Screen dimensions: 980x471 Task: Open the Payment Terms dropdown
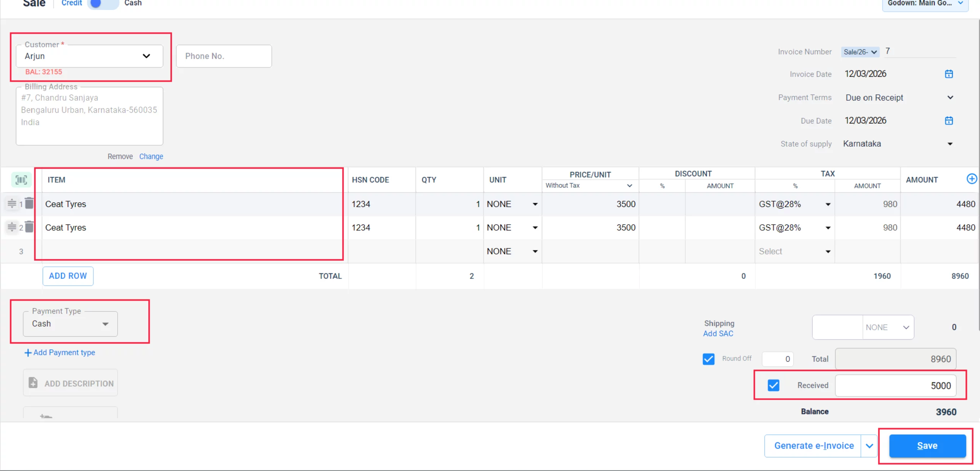point(951,97)
